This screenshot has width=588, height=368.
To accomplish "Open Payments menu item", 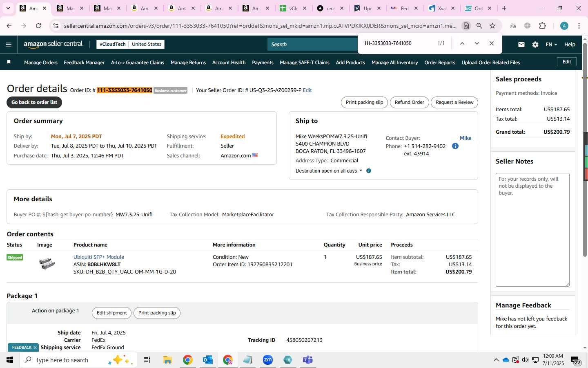I will click(263, 63).
